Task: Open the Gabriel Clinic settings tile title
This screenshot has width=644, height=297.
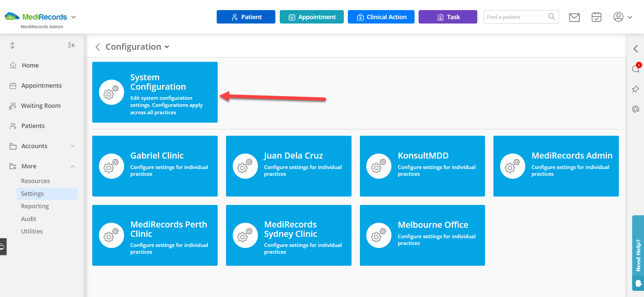Action: [157, 156]
